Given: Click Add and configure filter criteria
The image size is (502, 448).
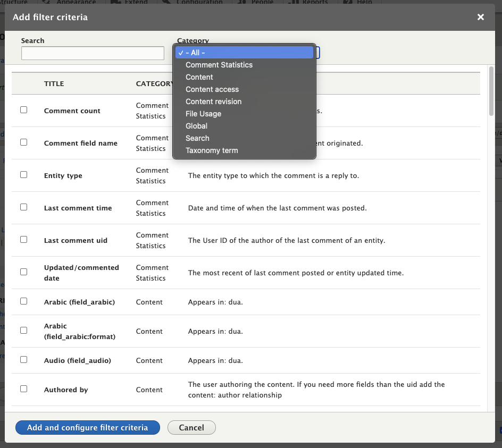Looking at the screenshot, I should click(88, 427).
